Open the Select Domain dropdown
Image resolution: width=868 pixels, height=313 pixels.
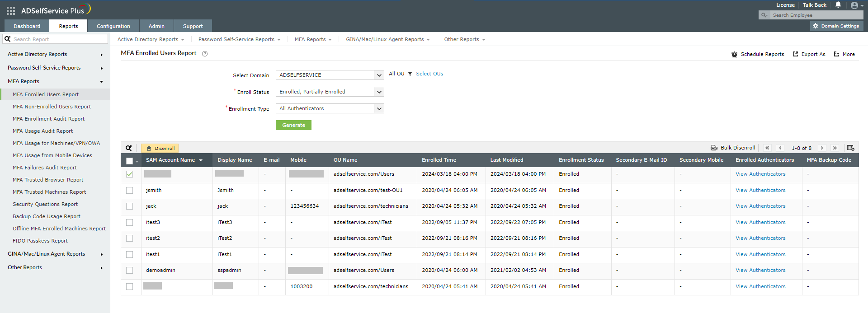[x=379, y=75]
